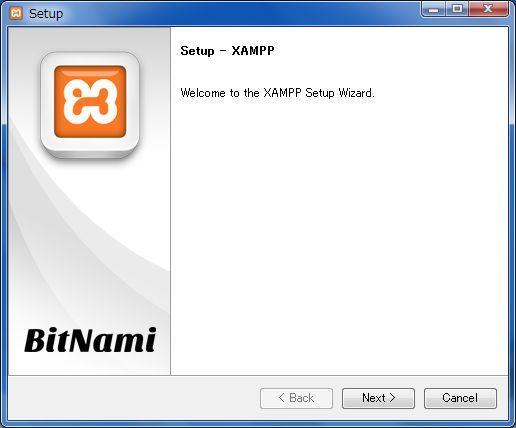Click the disabled Back button

point(296,398)
